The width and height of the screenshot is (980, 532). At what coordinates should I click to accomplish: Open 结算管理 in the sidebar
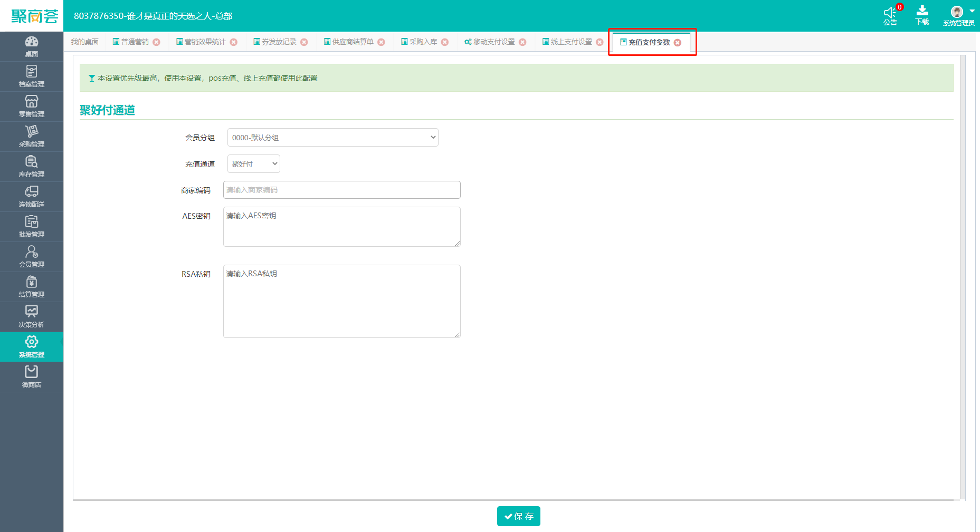coord(32,287)
